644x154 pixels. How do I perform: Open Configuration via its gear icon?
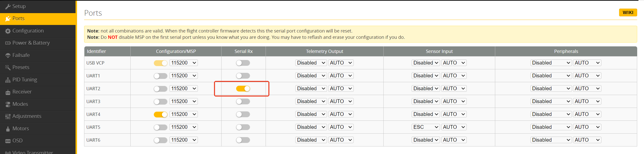(x=8, y=31)
